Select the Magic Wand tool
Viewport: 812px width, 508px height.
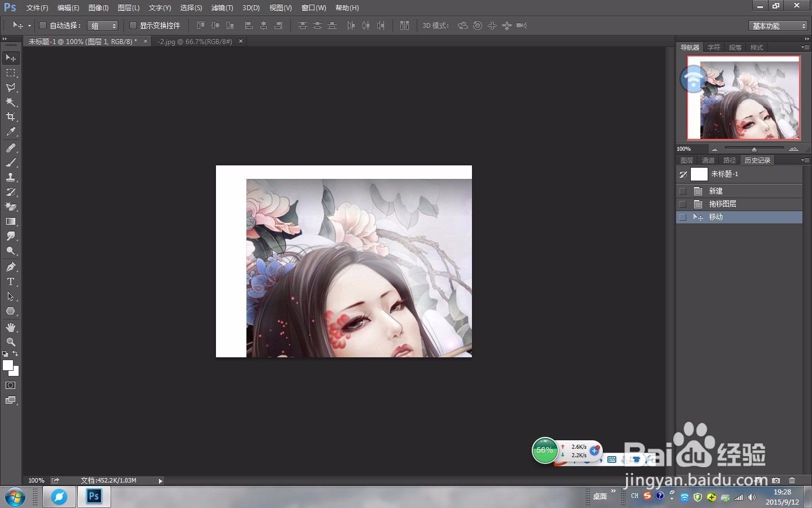[11, 102]
